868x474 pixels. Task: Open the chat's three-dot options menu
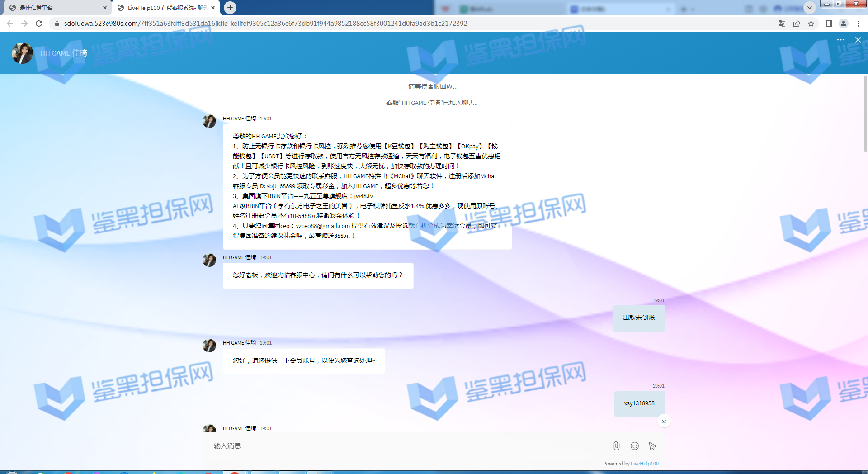[x=840, y=40]
